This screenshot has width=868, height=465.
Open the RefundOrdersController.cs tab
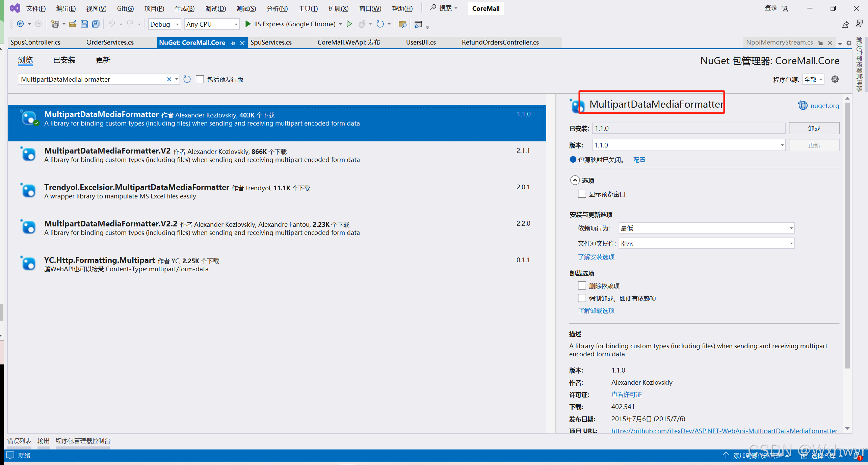point(500,42)
